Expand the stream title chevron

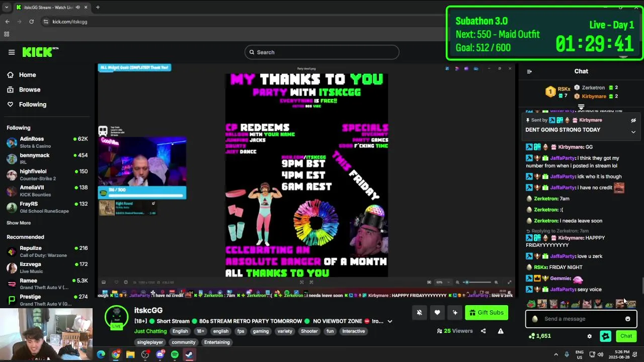pyautogui.click(x=389, y=321)
